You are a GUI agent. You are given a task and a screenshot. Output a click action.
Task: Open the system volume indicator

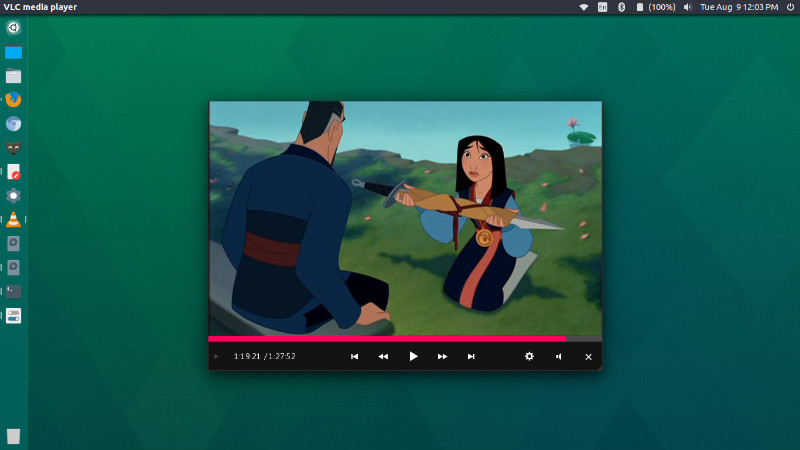tap(688, 7)
